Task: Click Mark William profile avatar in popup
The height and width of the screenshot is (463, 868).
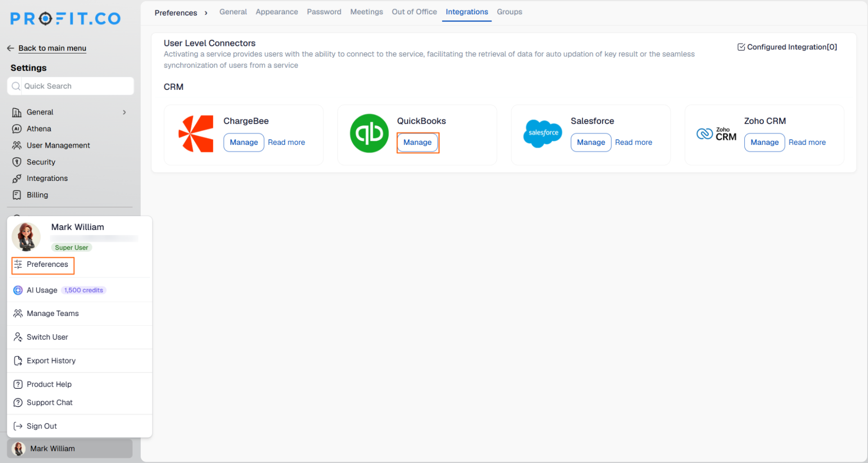Action: point(26,237)
